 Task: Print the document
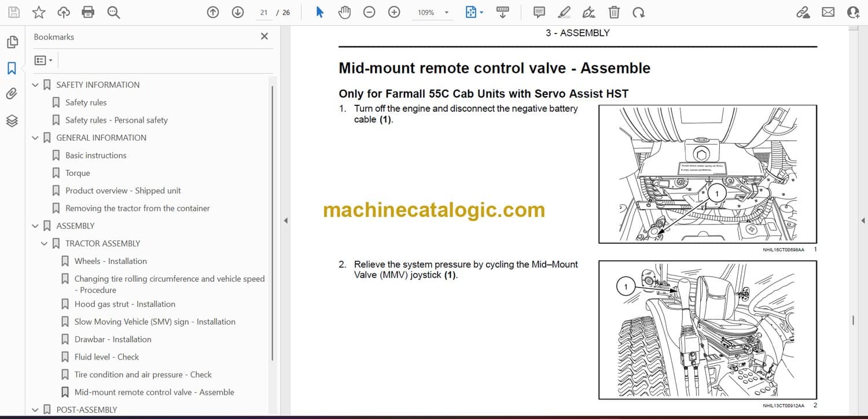(88, 12)
